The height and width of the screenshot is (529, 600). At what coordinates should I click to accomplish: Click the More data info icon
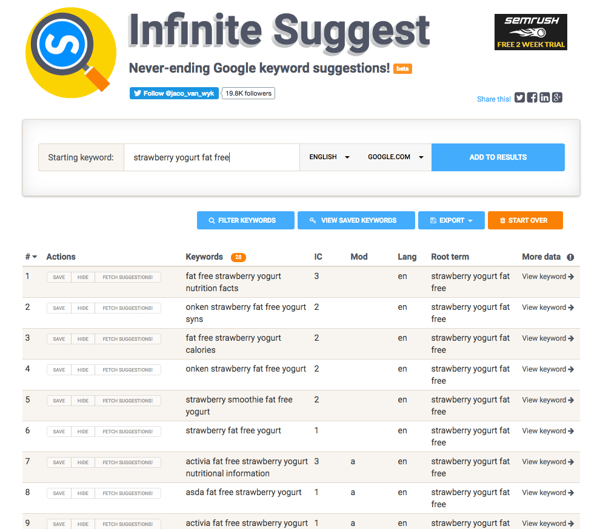(571, 257)
